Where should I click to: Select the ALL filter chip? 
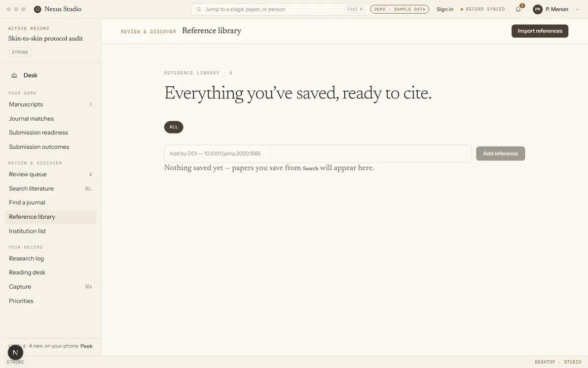tap(174, 127)
